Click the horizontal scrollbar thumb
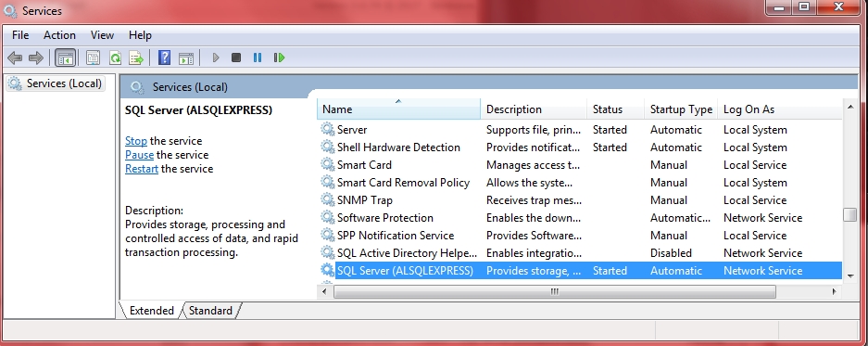868x346 pixels. tap(555, 291)
